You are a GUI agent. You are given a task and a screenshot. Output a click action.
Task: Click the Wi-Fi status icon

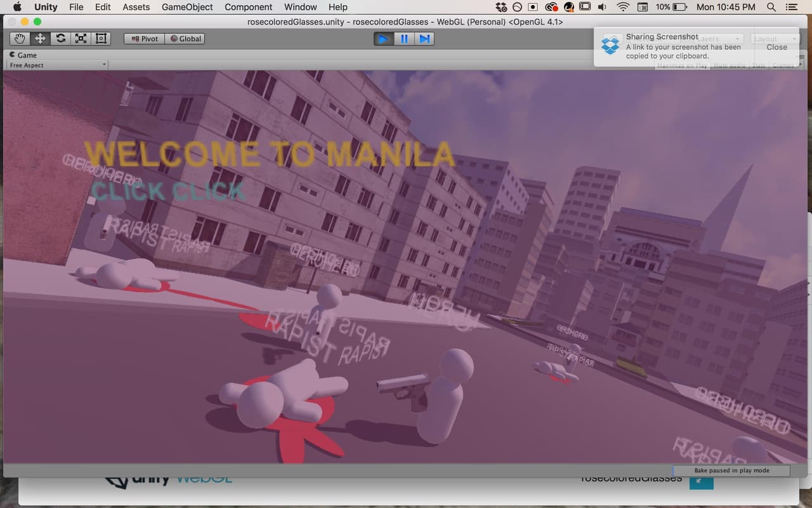coord(623,7)
